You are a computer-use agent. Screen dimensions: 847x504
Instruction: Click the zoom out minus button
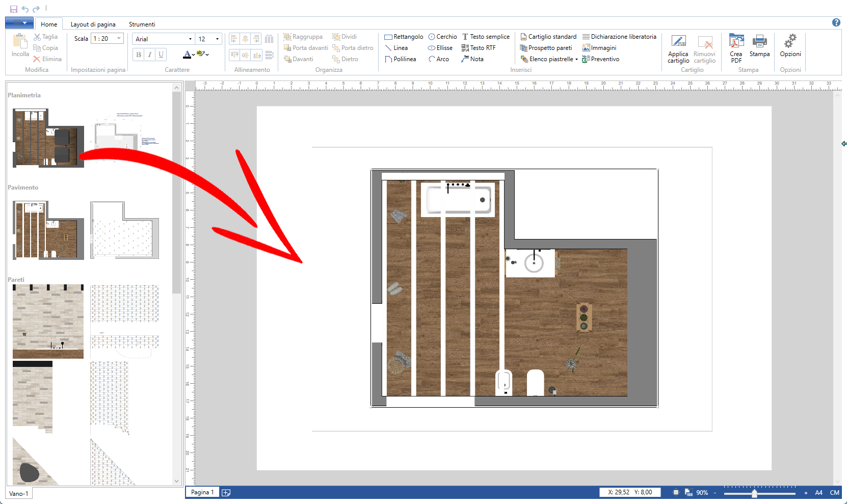[x=714, y=493]
